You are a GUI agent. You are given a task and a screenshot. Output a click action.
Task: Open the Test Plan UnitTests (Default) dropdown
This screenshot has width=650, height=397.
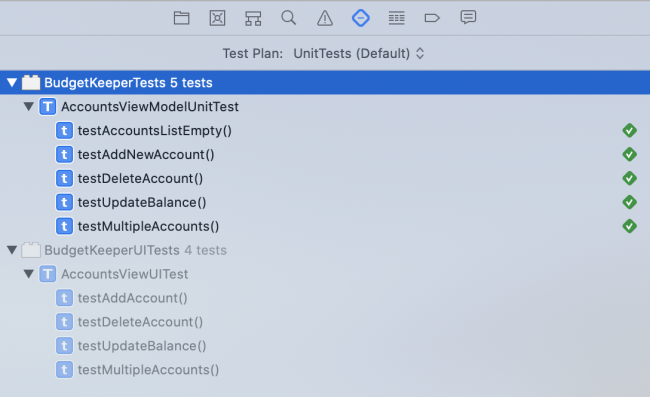359,53
